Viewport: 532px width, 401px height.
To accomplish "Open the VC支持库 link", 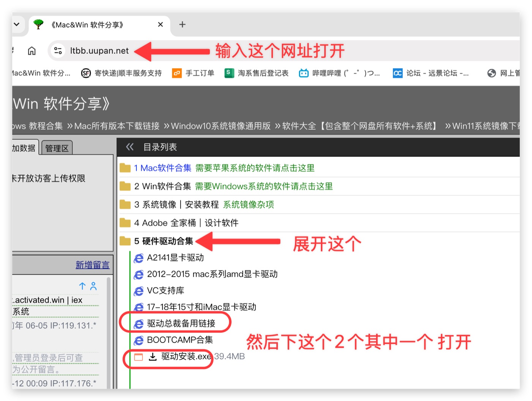I will pos(165,290).
